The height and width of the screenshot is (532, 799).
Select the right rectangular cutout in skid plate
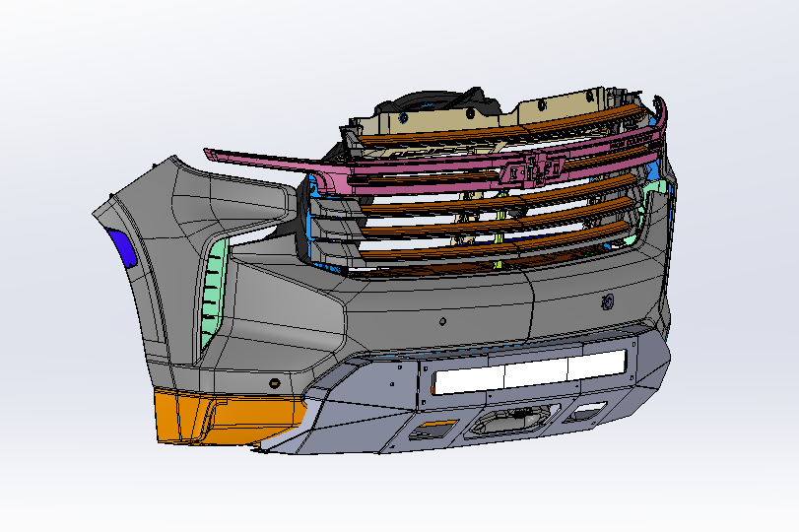pyautogui.click(x=591, y=411)
